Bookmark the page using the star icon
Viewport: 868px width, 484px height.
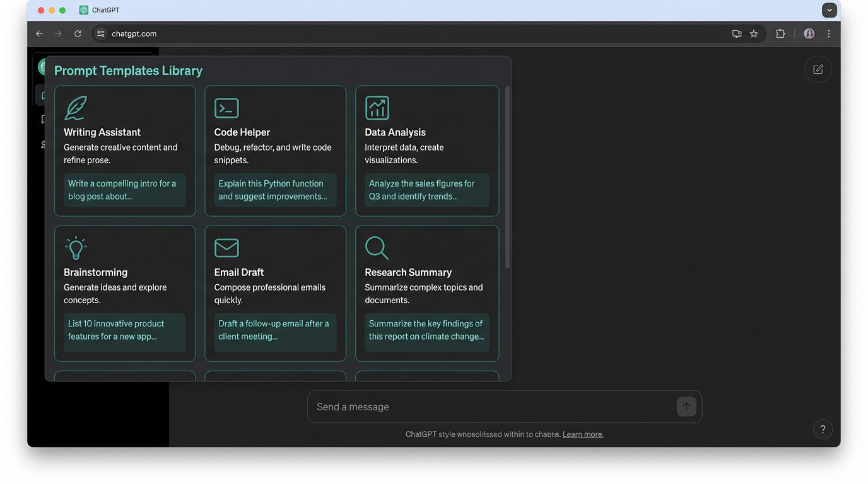click(x=754, y=33)
